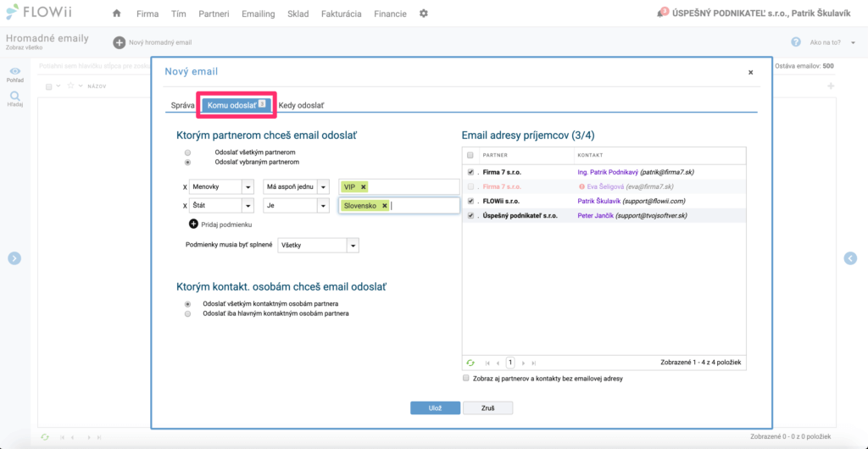Screen dimensions: 868x449
Task: Open Patrik Škulavík contact link
Action: coord(601,201)
